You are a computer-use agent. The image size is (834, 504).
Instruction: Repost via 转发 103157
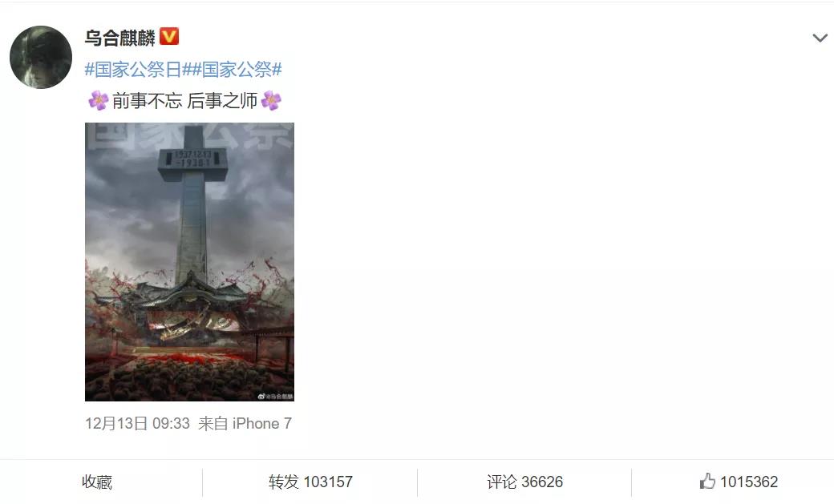[x=310, y=482]
